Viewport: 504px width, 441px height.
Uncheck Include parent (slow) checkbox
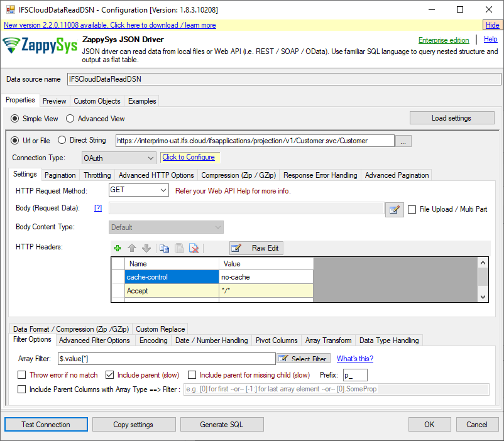coord(110,375)
